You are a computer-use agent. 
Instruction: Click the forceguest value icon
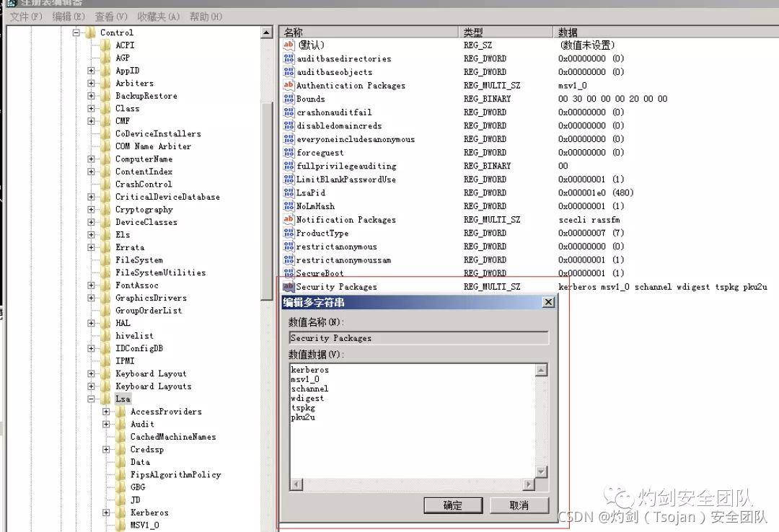(x=289, y=152)
